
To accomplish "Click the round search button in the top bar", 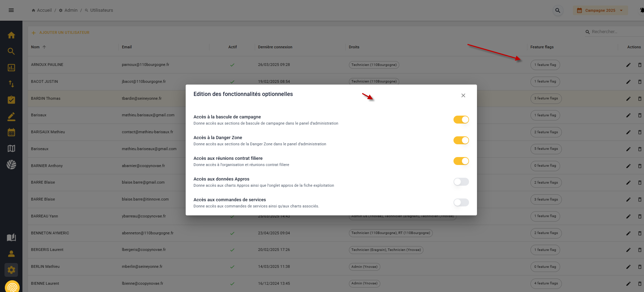I will coord(557,10).
